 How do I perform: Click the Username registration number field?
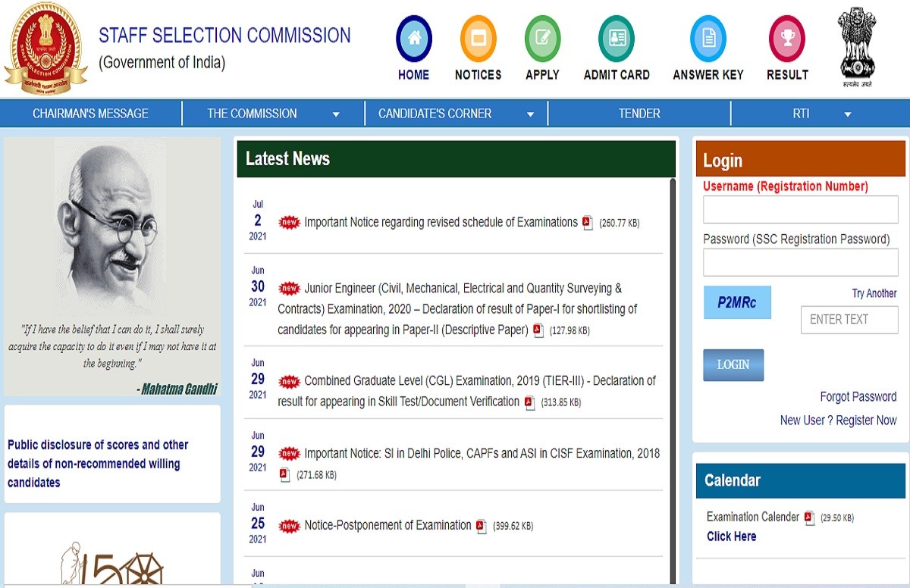click(x=800, y=210)
